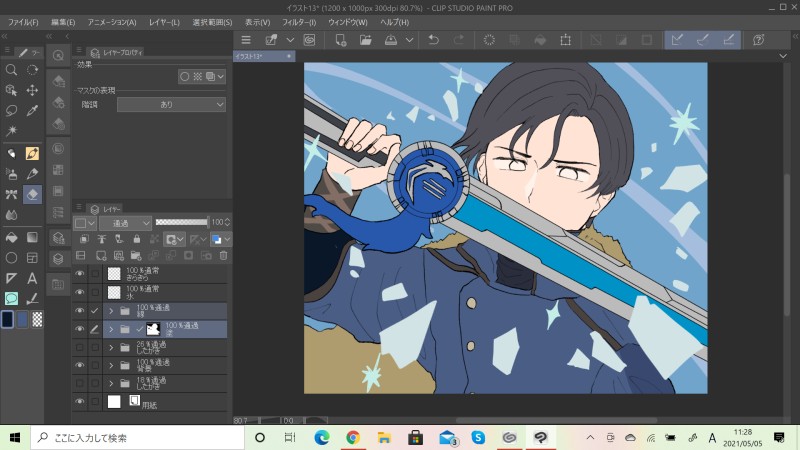
Task: Select the Ruler triangle tool
Action: pos(11,278)
